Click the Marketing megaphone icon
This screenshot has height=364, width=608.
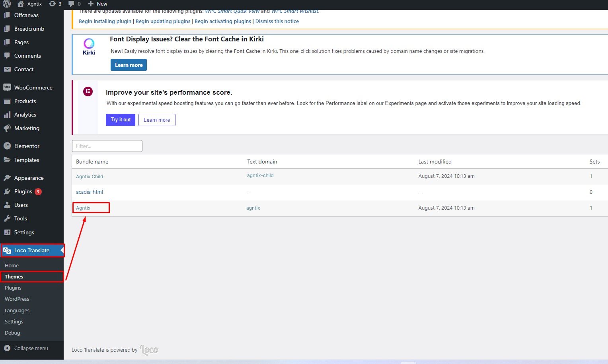coord(7,128)
